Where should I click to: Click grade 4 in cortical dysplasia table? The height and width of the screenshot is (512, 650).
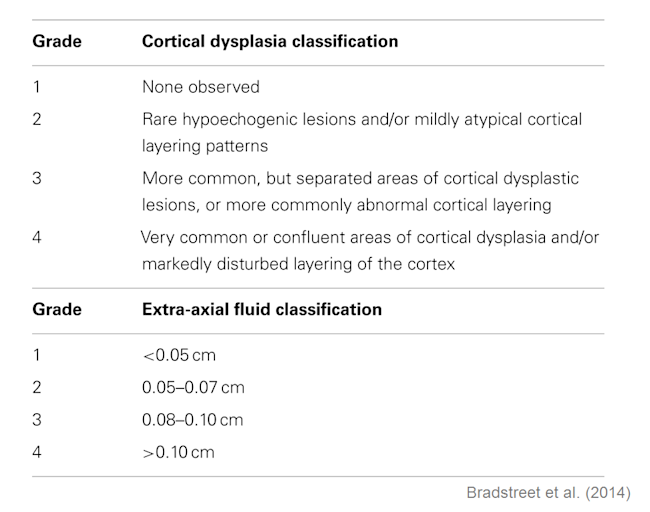[37, 238]
